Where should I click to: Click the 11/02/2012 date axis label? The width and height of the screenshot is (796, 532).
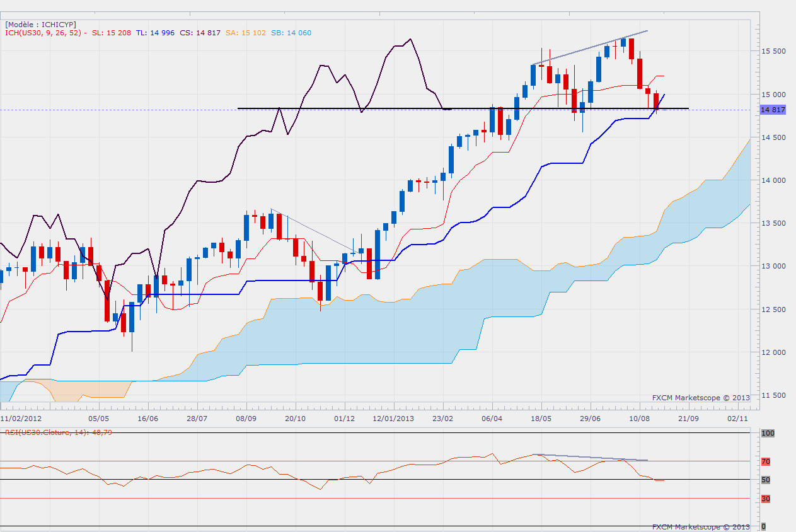pyautogui.click(x=20, y=418)
